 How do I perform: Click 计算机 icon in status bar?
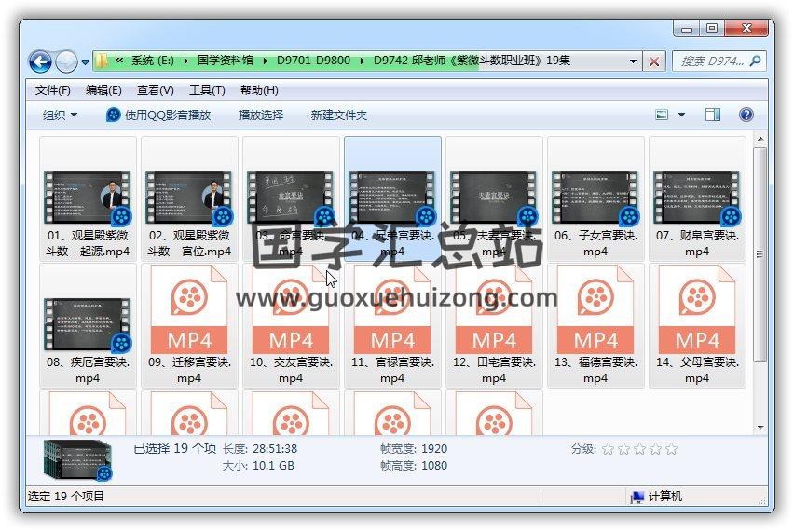[x=637, y=498]
